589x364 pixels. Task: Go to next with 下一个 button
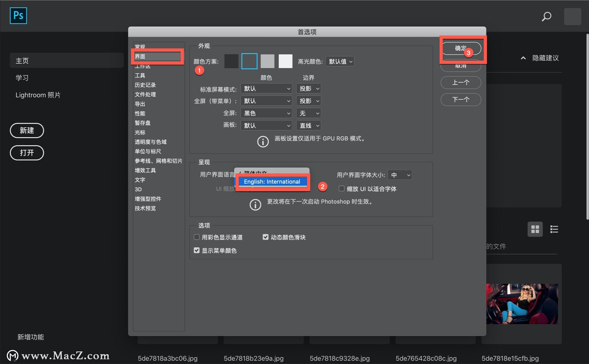461,100
